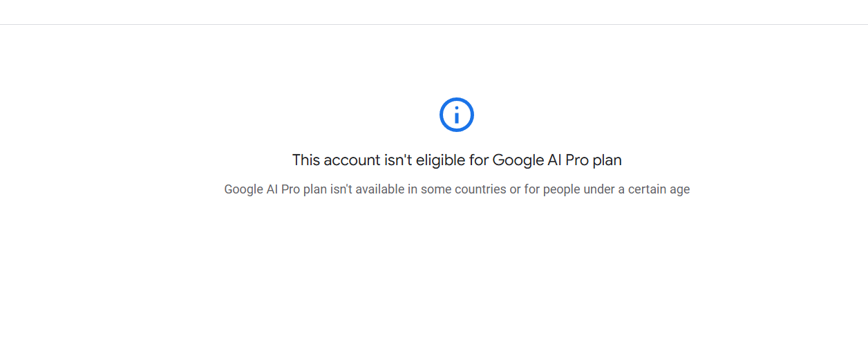Select the letter i inside the info icon

[457, 115]
